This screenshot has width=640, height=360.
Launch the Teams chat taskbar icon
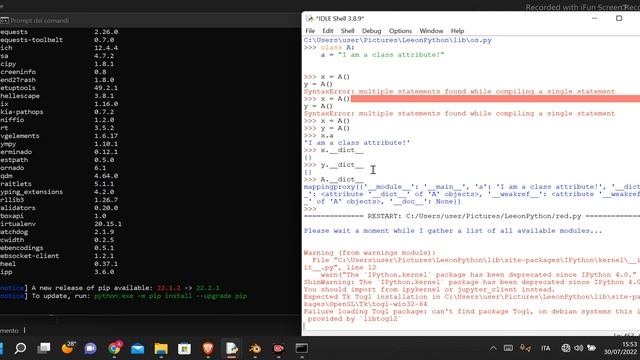pos(91,348)
